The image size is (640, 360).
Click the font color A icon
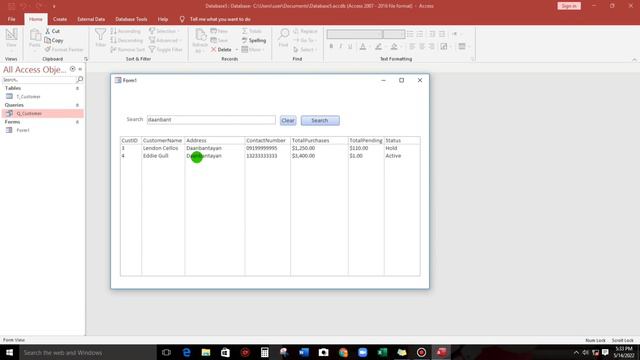click(363, 47)
